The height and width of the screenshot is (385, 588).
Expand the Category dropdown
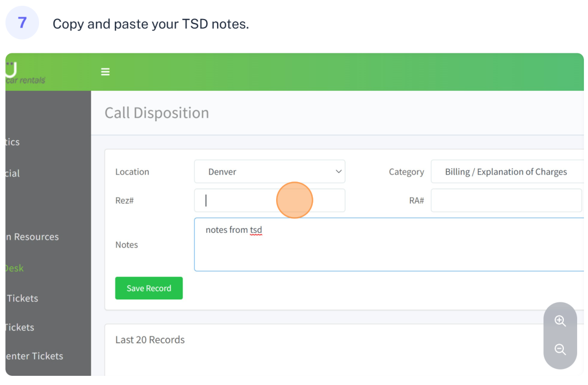point(507,172)
